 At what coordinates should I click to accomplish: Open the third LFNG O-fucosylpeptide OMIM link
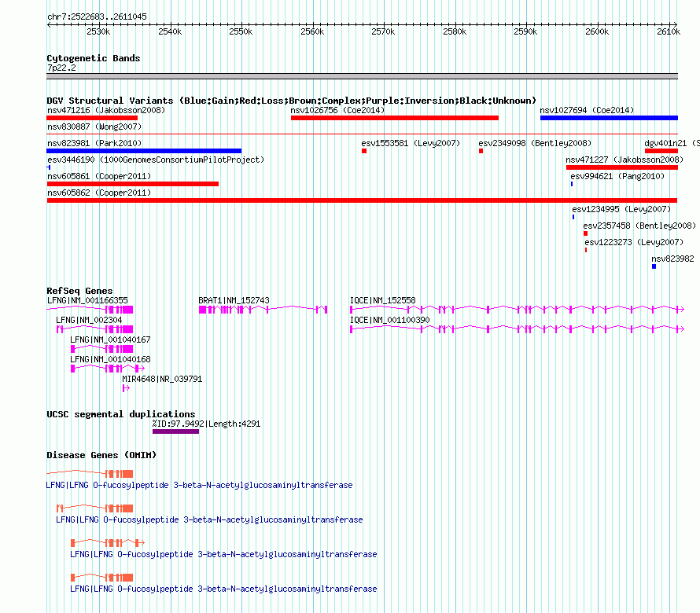(223, 554)
